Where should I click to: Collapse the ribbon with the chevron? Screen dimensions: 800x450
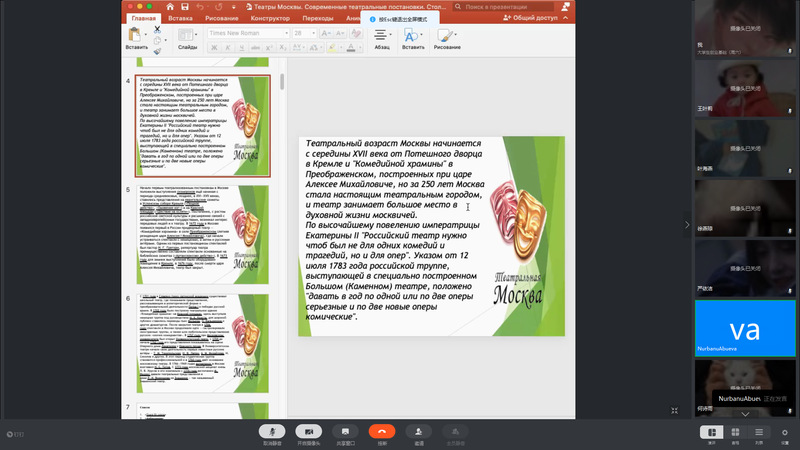coord(565,17)
